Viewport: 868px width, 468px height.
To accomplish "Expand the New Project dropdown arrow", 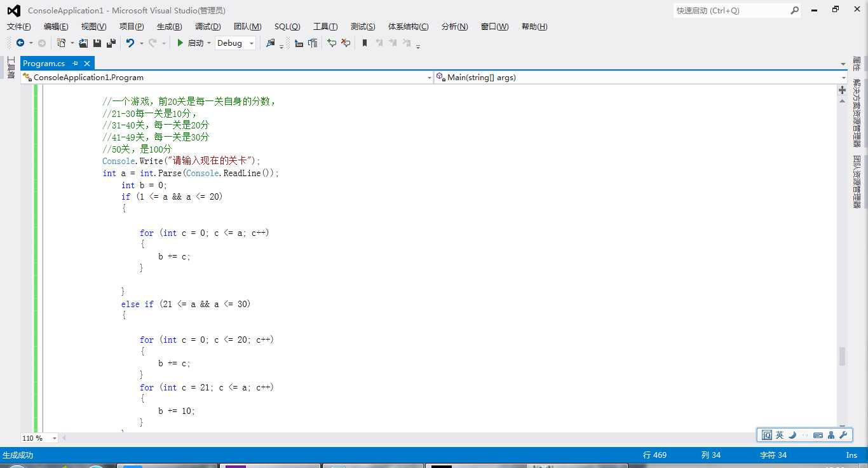I will coord(72,43).
